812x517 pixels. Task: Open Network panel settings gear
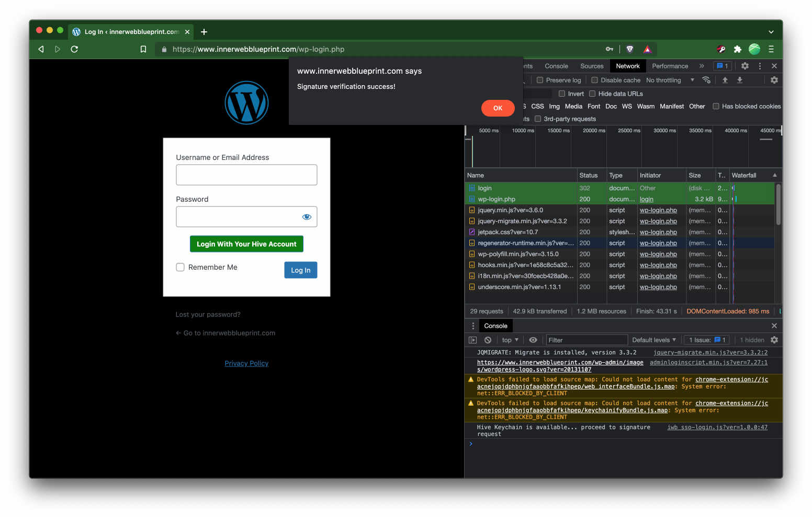774,80
